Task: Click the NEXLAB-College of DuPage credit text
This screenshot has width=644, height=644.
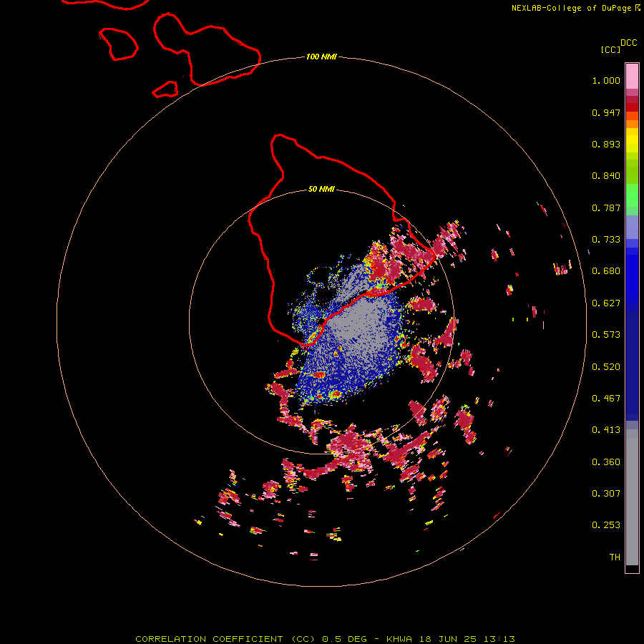Action: coord(571,8)
